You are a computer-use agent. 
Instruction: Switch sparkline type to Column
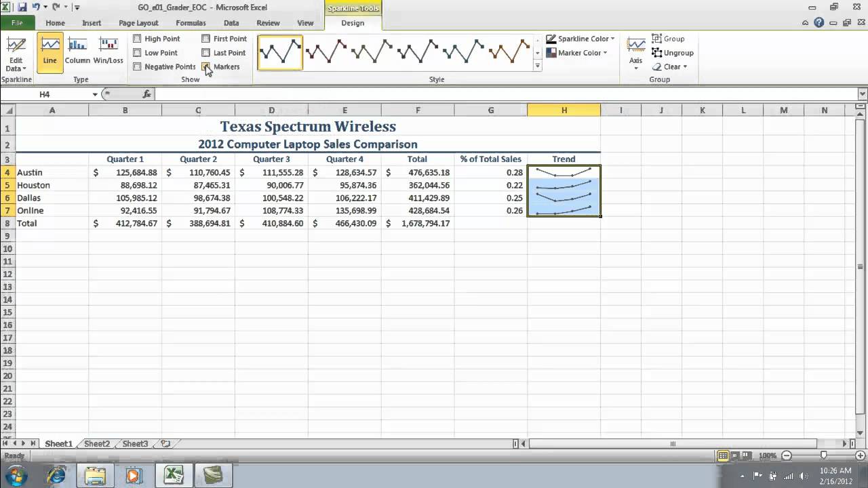point(77,52)
